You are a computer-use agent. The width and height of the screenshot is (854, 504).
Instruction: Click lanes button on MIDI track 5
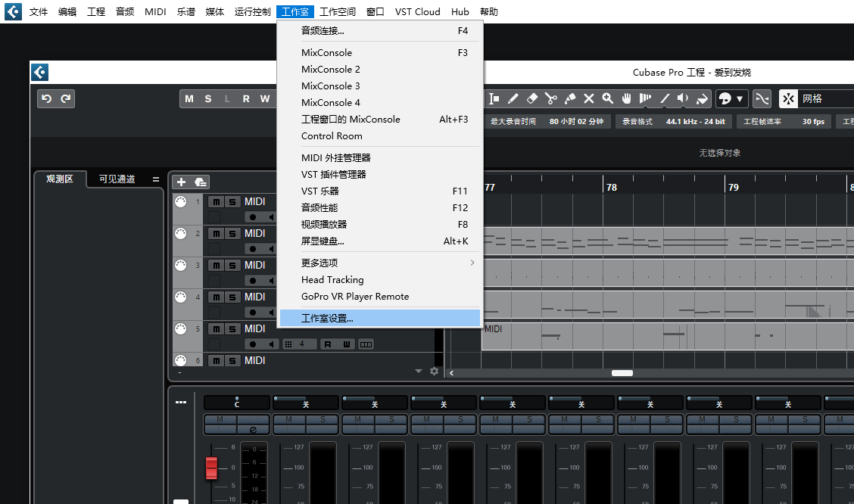click(x=366, y=344)
